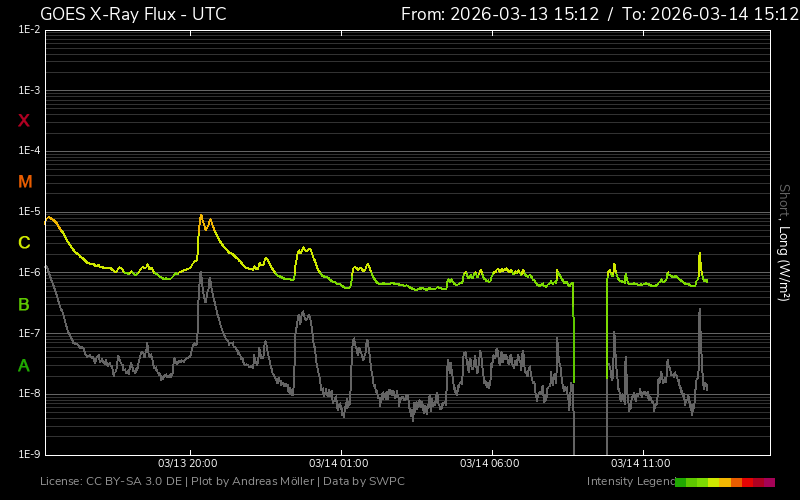This screenshot has width=800, height=500.
Task: Click the magenta end of intensity legend bar
Action: [x=769, y=482]
